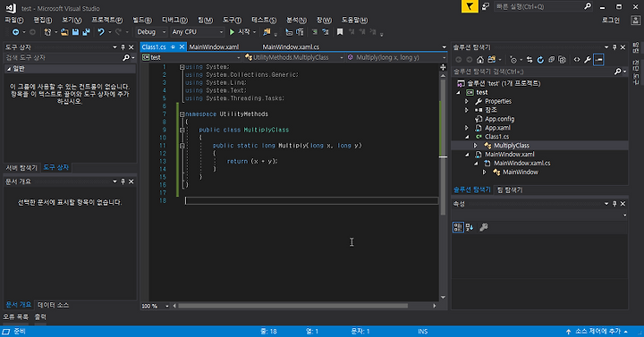Open the 출력 output window button
This screenshot has width=644, height=337.
(x=40, y=316)
